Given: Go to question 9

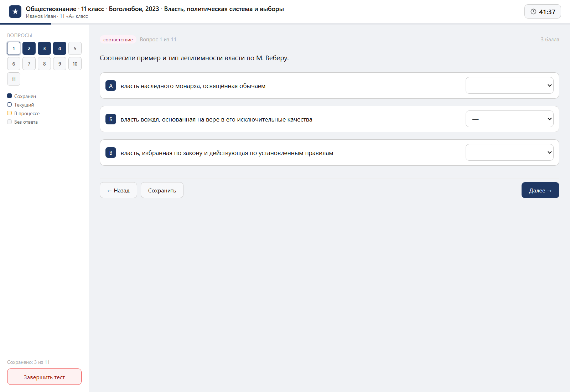Looking at the screenshot, I should pos(59,64).
